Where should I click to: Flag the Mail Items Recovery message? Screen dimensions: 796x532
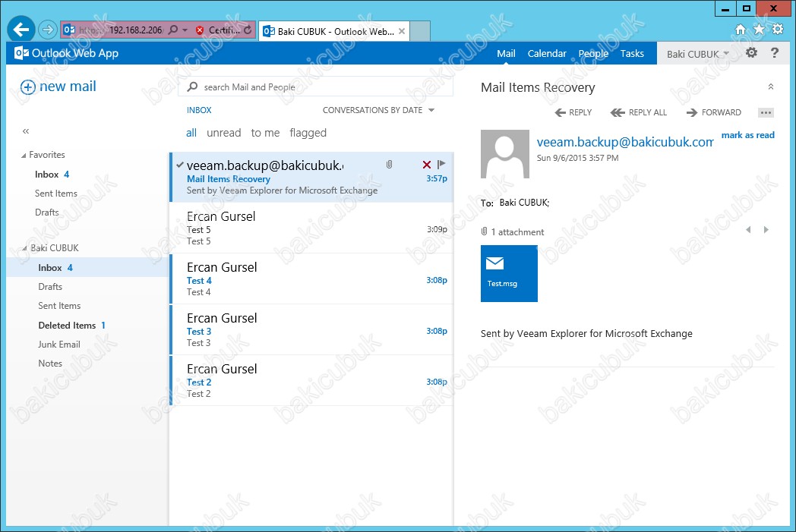coord(441,164)
